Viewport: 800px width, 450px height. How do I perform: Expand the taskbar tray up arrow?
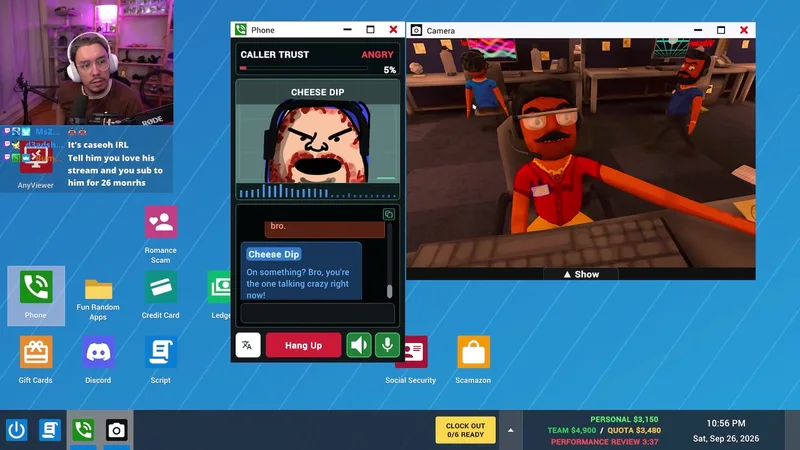coord(511,430)
